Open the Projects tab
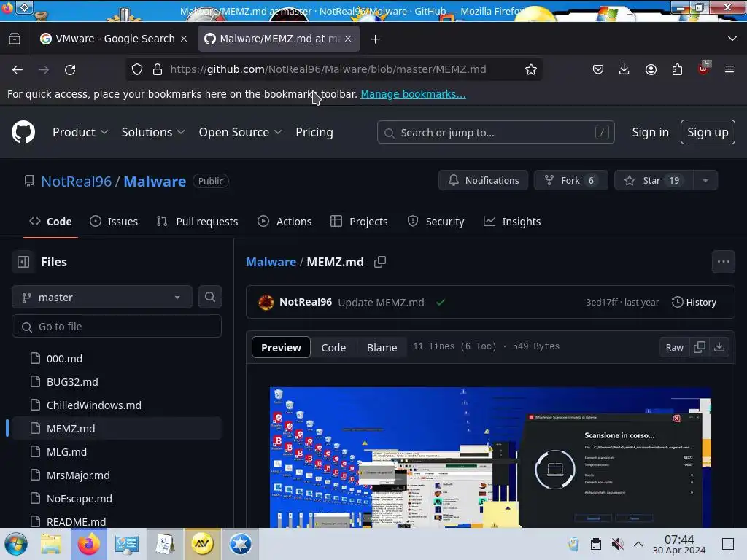Image resolution: width=747 pixels, height=560 pixels. pyautogui.click(x=359, y=222)
